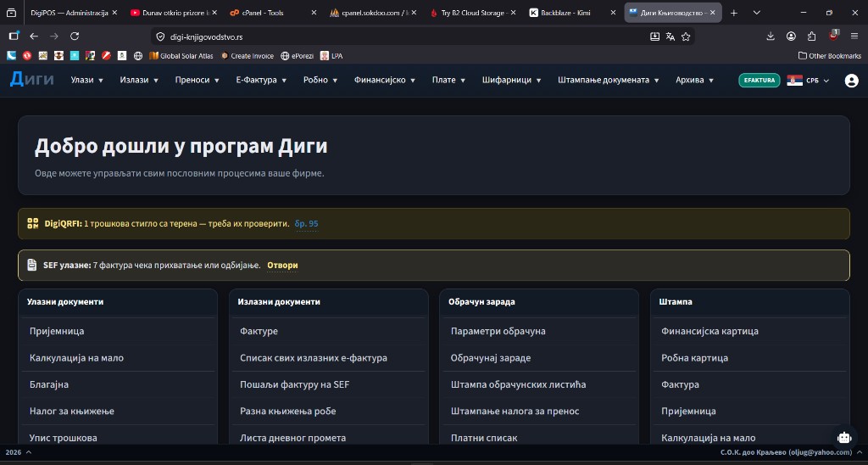Open the chatbot assistant robot icon
The height and width of the screenshot is (465, 868).
pos(844,437)
